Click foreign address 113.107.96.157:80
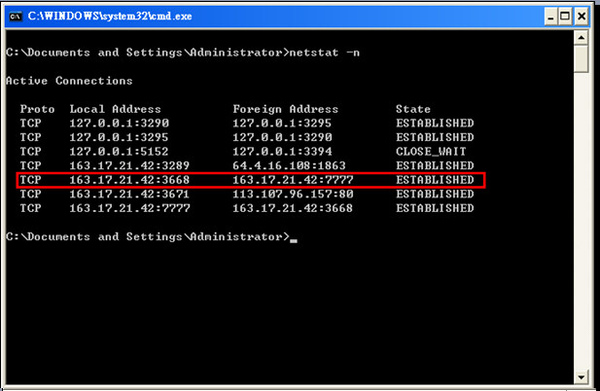The height and width of the screenshot is (391, 600). pyautogui.click(x=293, y=194)
